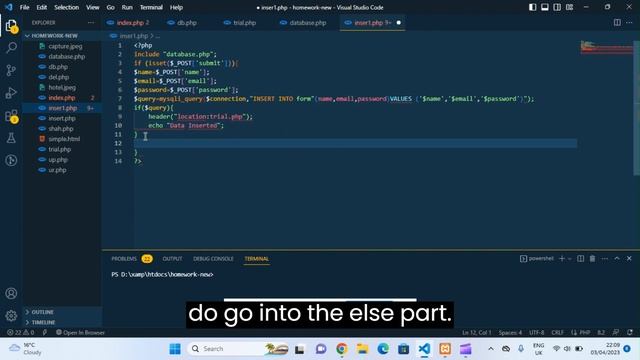Close the terminal panel
Screen dimensions: 640x360
[629, 258]
